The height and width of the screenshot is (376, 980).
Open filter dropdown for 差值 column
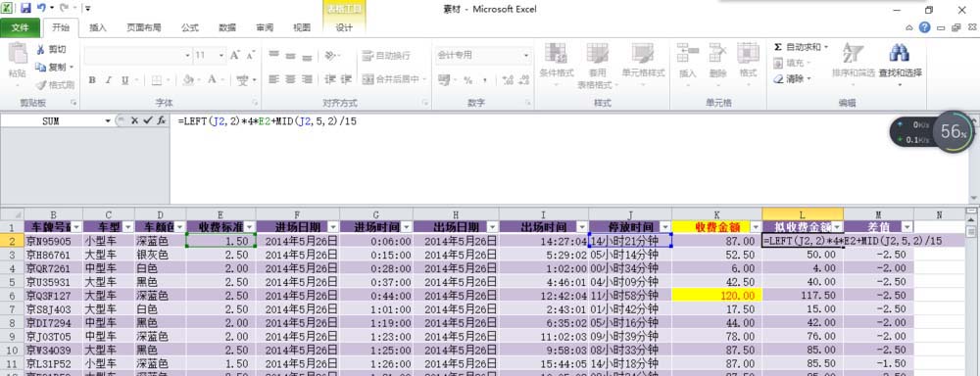point(906,227)
